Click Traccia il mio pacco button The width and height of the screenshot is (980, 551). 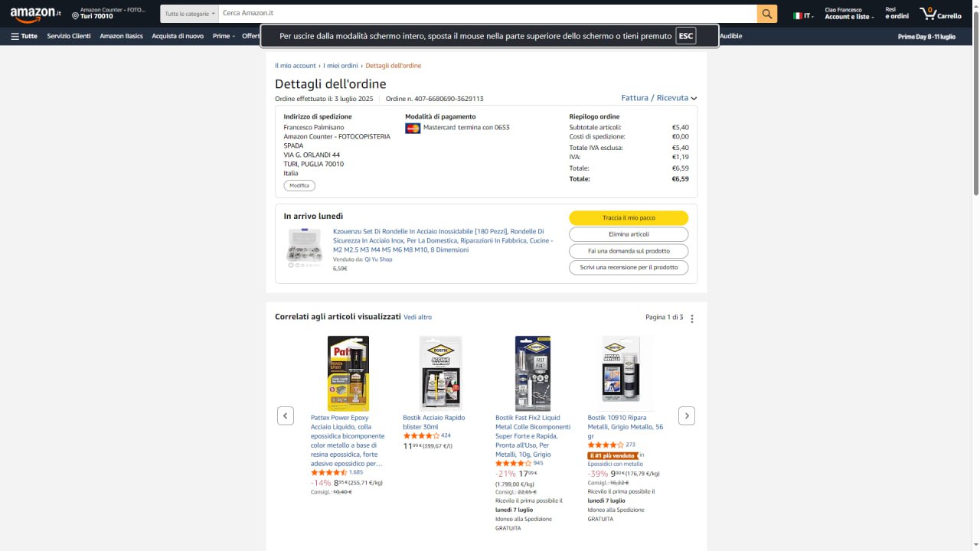coord(629,218)
